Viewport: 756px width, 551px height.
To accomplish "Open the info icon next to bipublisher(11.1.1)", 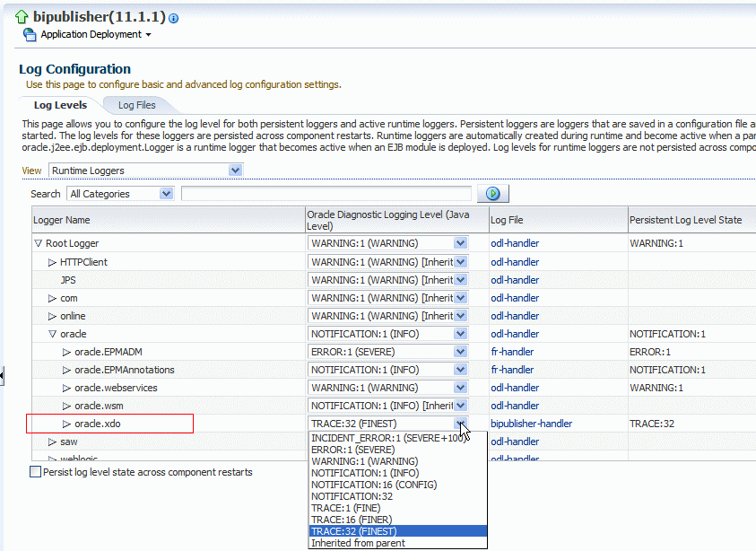I will tap(174, 18).
